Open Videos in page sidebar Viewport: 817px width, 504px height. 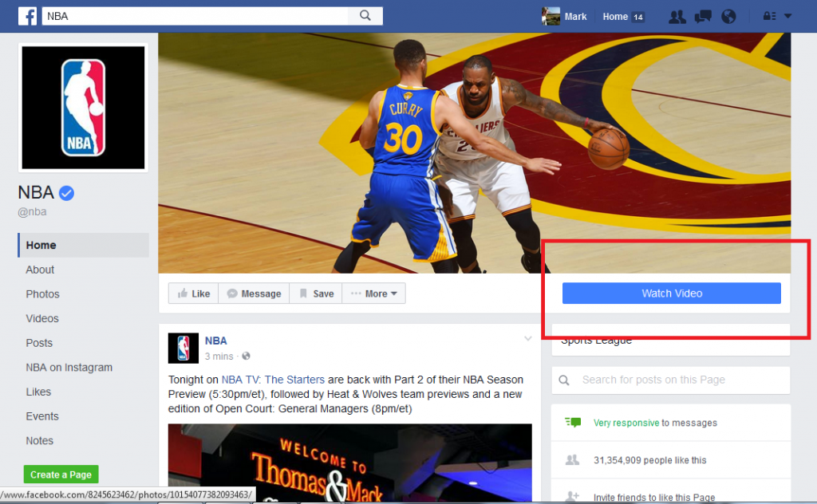(x=42, y=318)
